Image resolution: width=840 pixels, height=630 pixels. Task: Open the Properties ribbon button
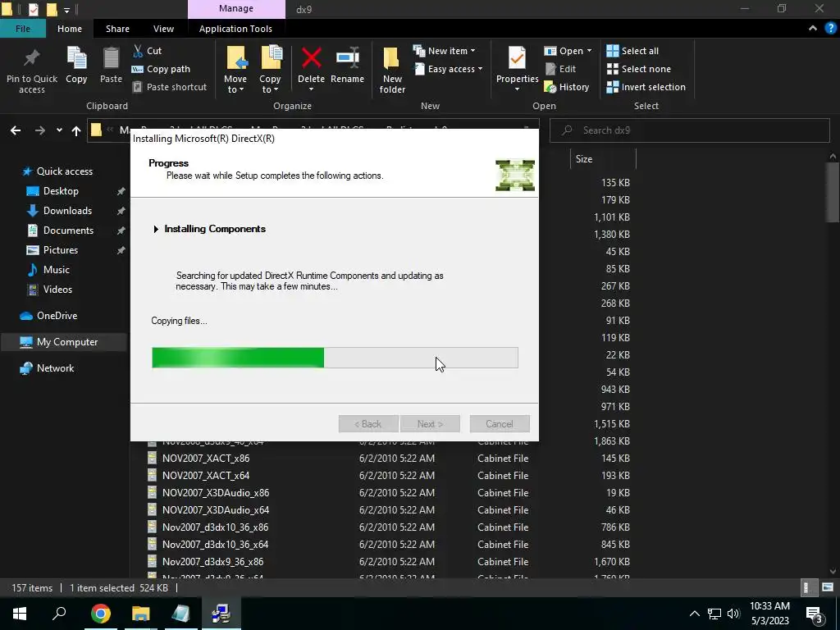pos(517,69)
